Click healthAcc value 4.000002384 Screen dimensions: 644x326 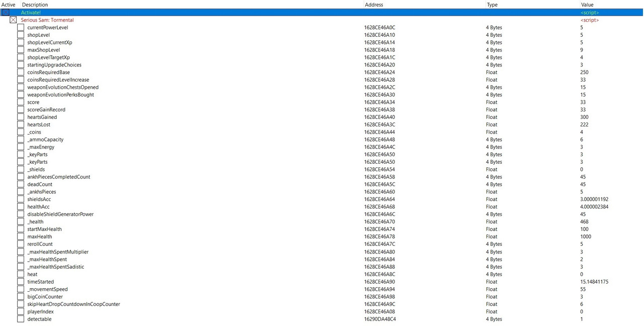tap(594, 207)
